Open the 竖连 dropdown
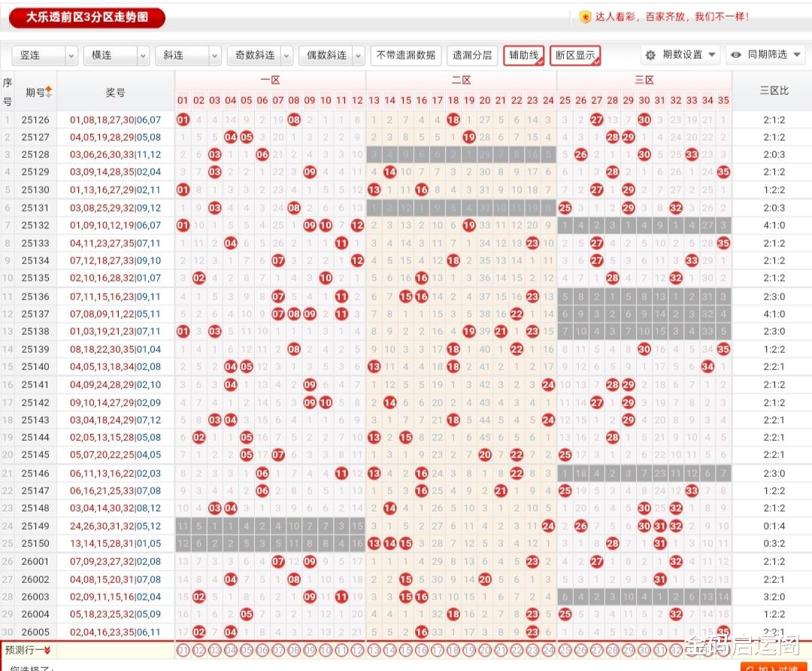The height and width of the screenshot is (671, 812). point(44,56)
